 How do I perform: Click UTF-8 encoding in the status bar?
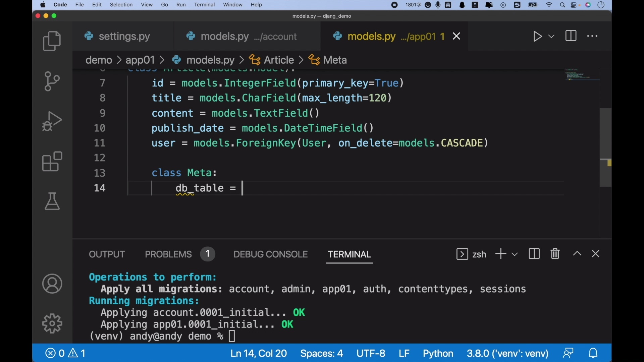pyautogui.click(x=371, y=353)
